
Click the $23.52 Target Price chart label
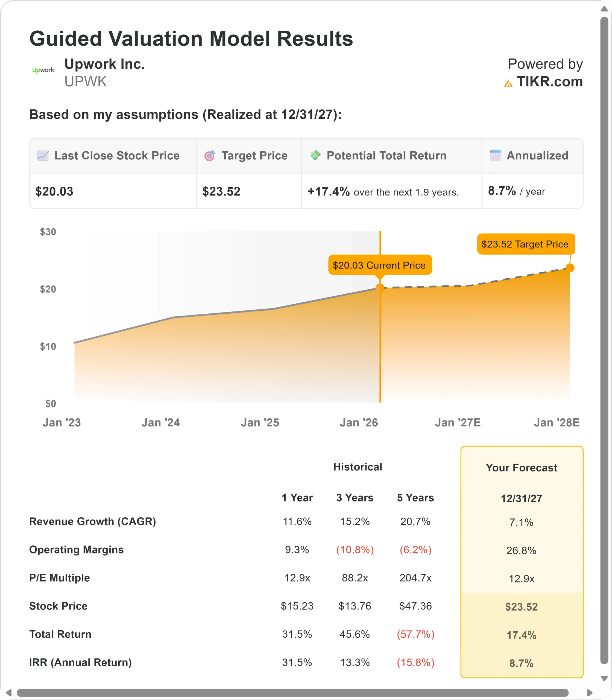pyautogui.click(x=525, y=244)
